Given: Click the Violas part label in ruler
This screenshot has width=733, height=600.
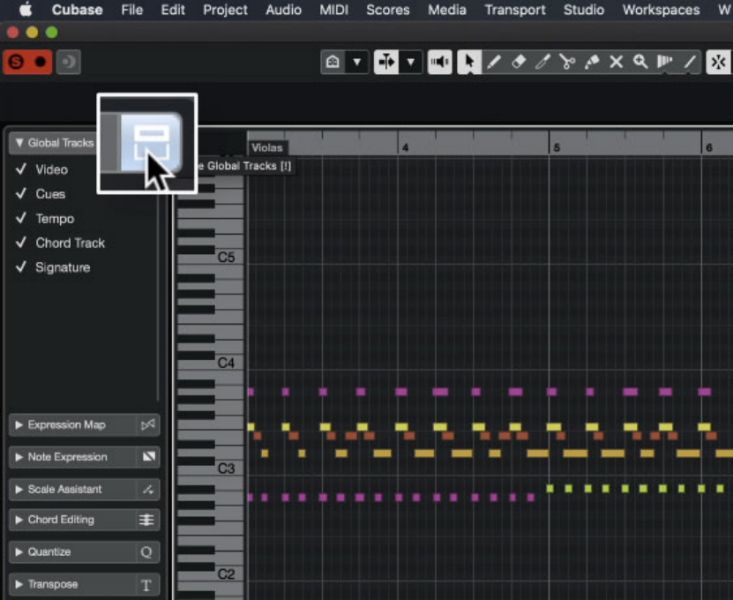Looking at the screenshot, I should point(267,148).
